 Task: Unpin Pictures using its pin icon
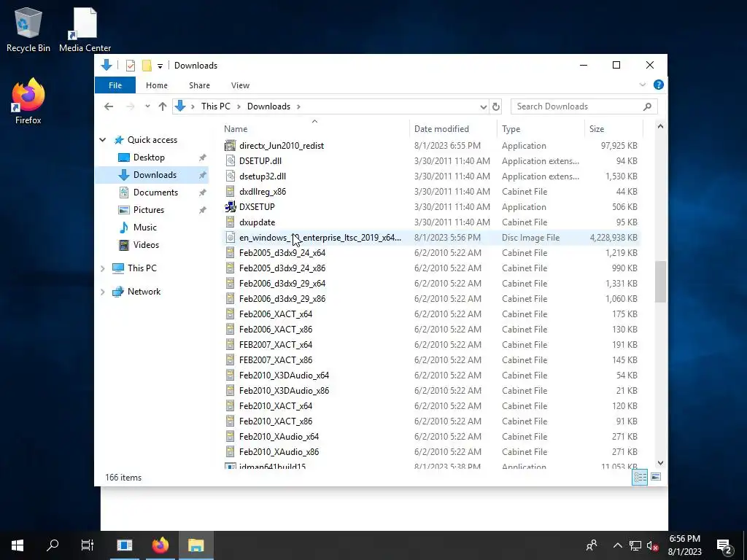203,210
